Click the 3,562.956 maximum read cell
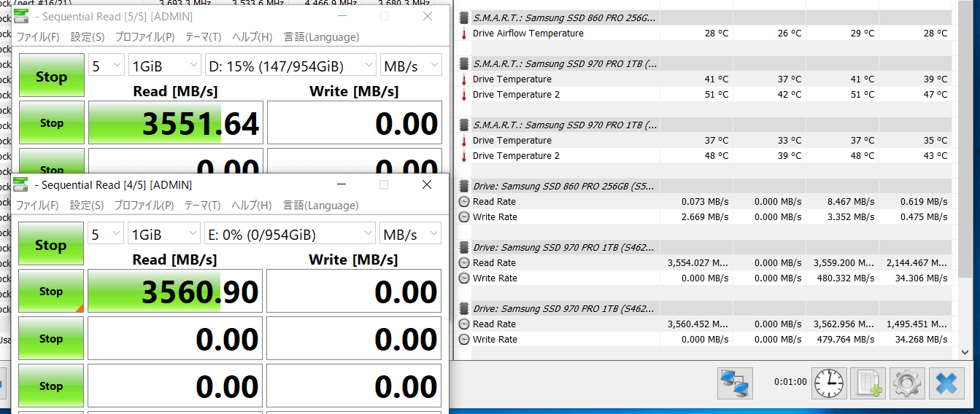 click(844, 324)
